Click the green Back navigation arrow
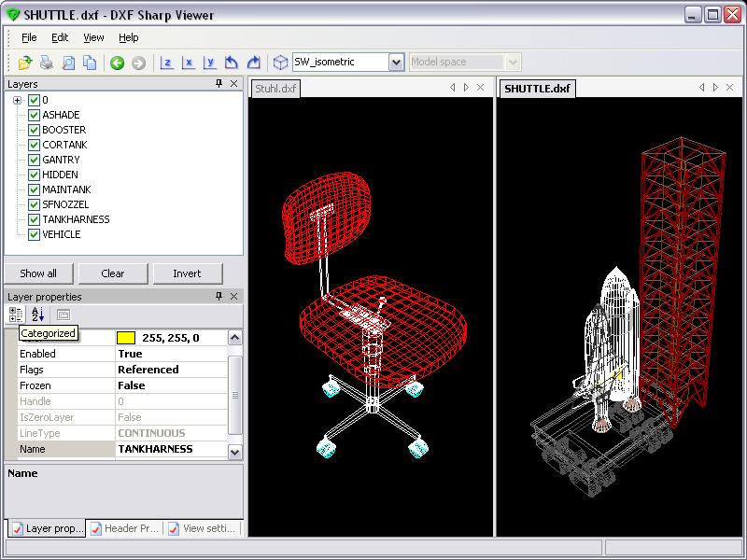This screenshot has width=747, height=560. tap(117, 63)
